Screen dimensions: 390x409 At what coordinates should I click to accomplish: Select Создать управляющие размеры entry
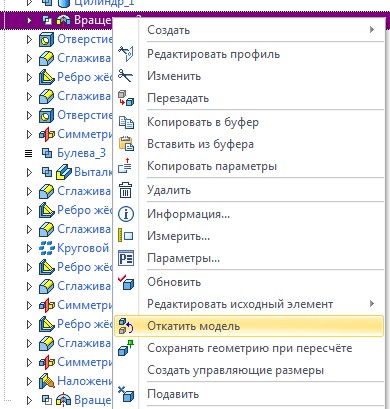[235, 370]
